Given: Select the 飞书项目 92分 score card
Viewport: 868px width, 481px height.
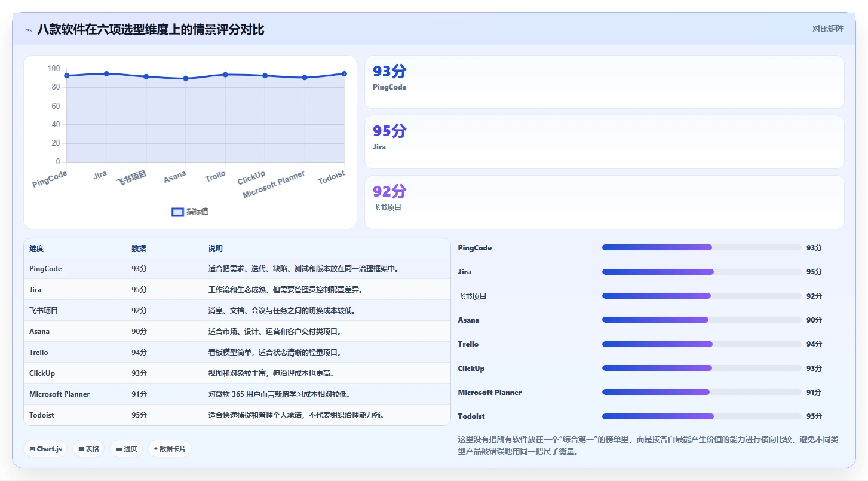Looking at the screenshot, I should tap(604, 202).
